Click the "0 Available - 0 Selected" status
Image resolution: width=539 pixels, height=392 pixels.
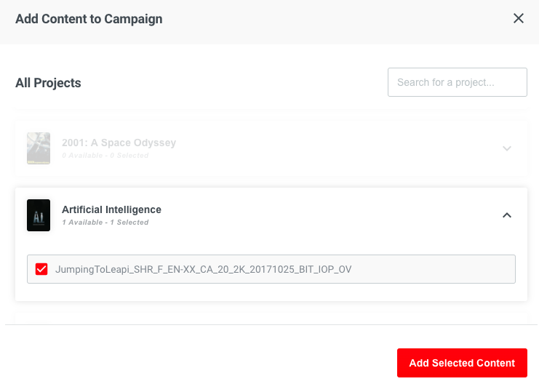coord(105,156)
